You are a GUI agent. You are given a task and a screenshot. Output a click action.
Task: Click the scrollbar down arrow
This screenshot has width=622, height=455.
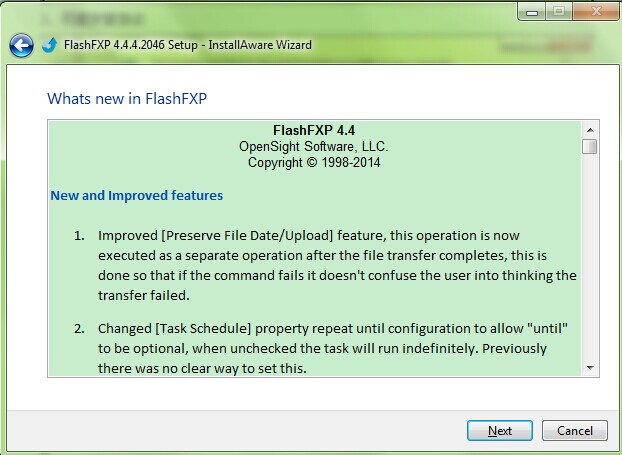point(590,368)
